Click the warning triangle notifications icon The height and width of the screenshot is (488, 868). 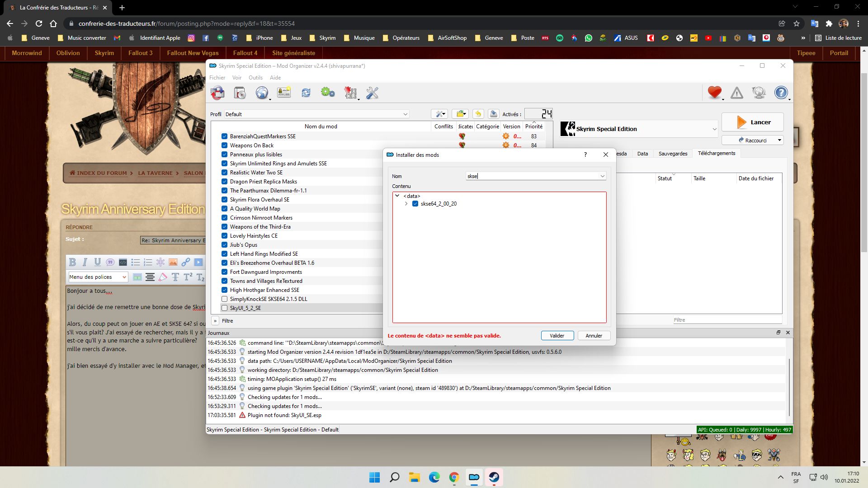737,93
